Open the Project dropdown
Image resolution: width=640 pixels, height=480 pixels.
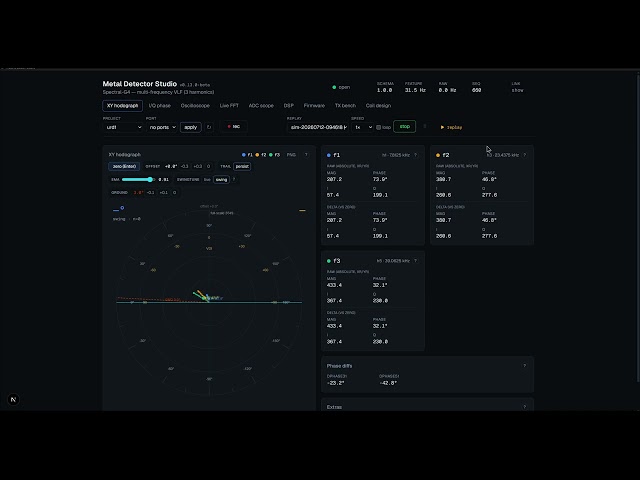pos(123,127)
